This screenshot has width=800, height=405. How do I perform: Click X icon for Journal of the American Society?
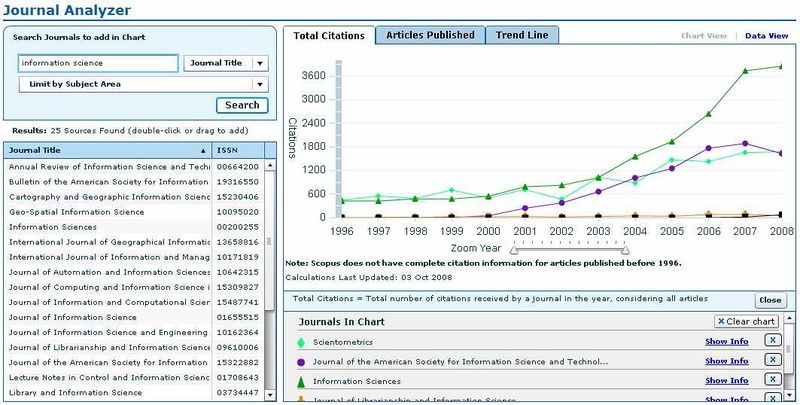pos(772,361)
